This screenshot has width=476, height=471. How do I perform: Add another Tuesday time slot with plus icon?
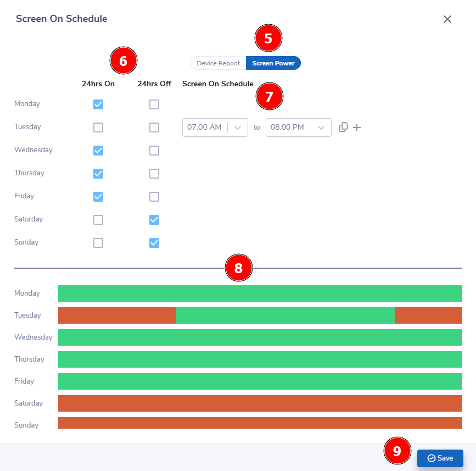(357, 128)
